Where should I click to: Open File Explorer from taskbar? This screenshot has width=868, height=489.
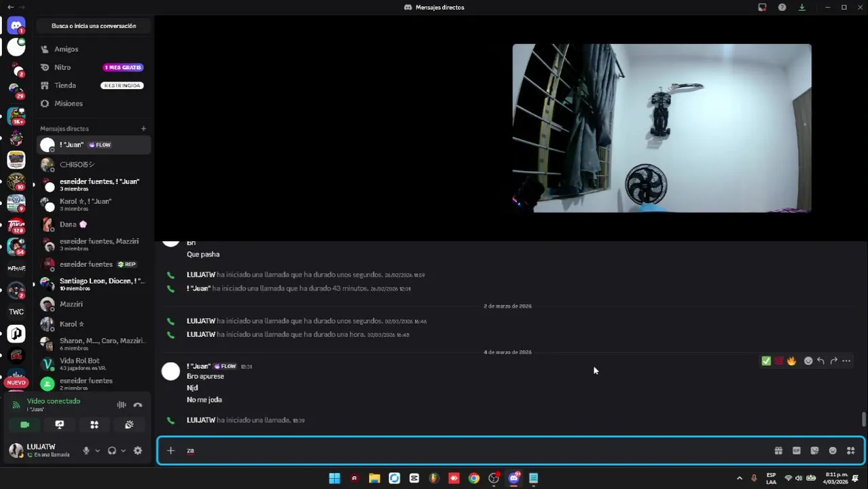(x=374, y=478)
